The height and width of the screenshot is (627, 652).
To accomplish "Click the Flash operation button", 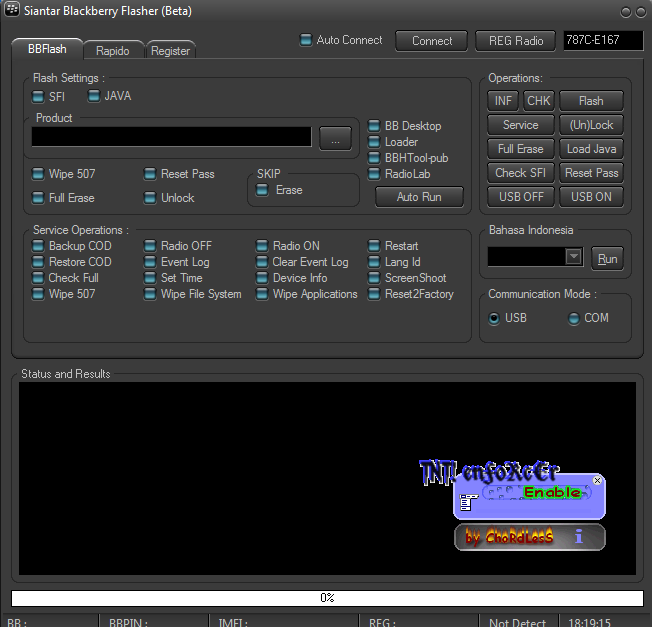I will point(591,101).
